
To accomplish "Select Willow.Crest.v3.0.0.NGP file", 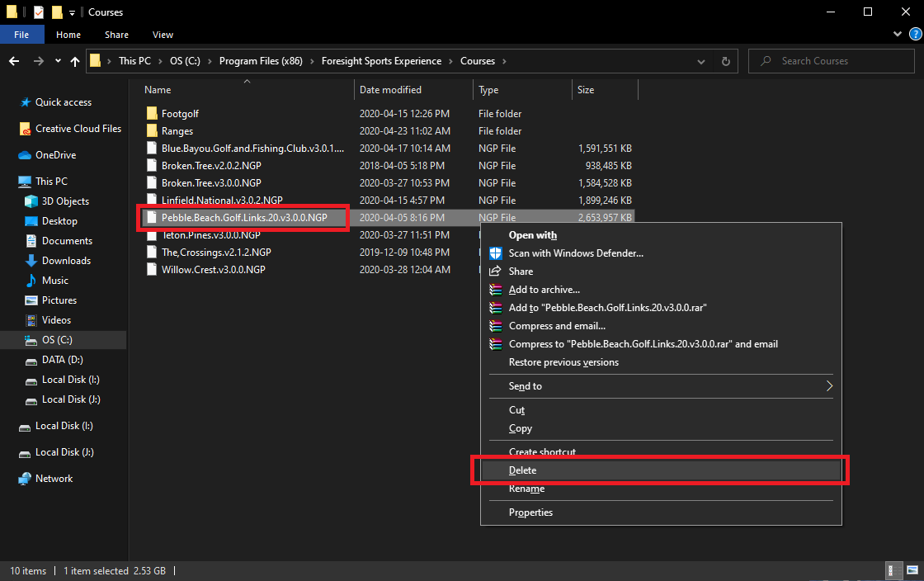I will click(214, 270).
